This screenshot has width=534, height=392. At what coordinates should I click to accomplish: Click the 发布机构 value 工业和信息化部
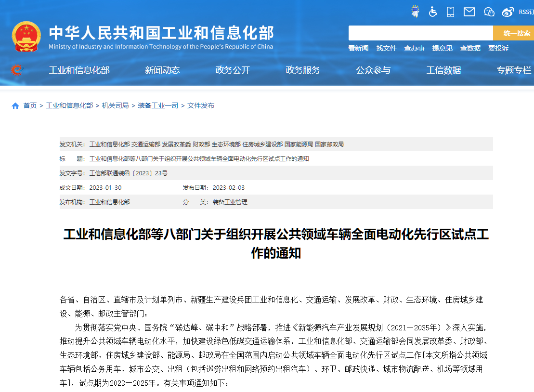click(109, 202)
